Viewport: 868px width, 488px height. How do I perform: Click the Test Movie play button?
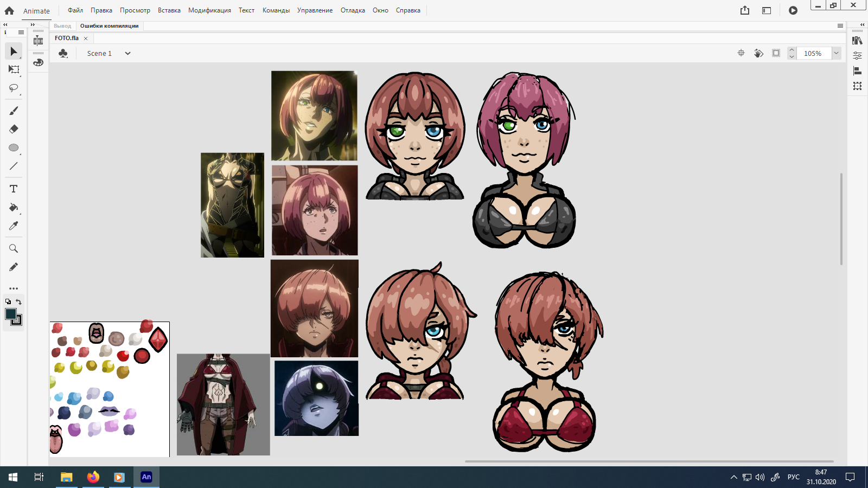[x=793, y=10]
